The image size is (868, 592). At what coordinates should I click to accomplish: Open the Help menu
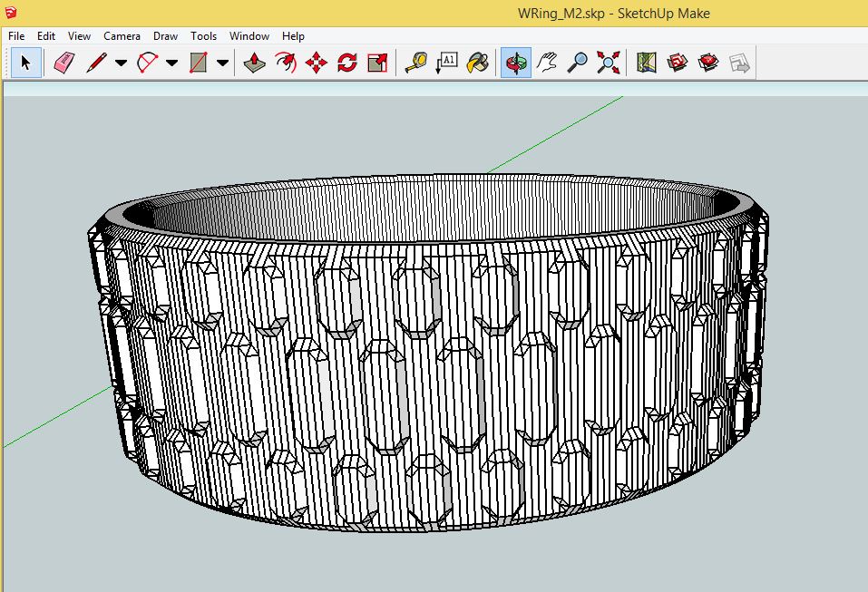click(293, 36)
